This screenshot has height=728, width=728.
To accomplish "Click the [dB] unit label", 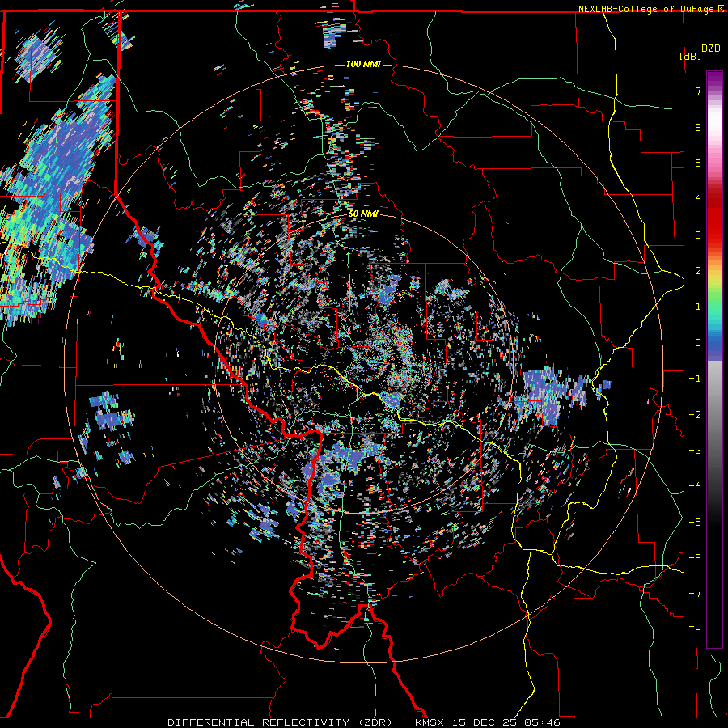I will [691, 57].
